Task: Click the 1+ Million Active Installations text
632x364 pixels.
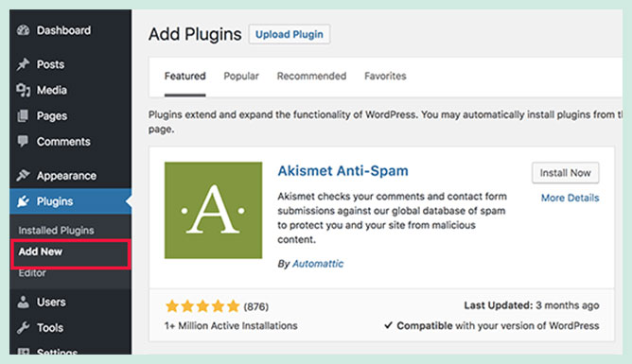Action: [x=231, y=326]
